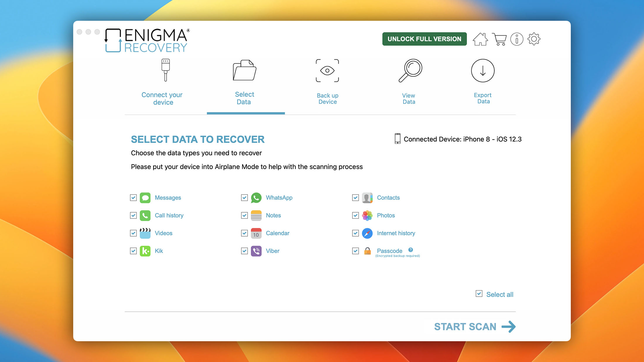The width and height of the screenshot is (644, 362).
Task: Click '(Encrypted backup required)' note
Action: tap(398, 256)
